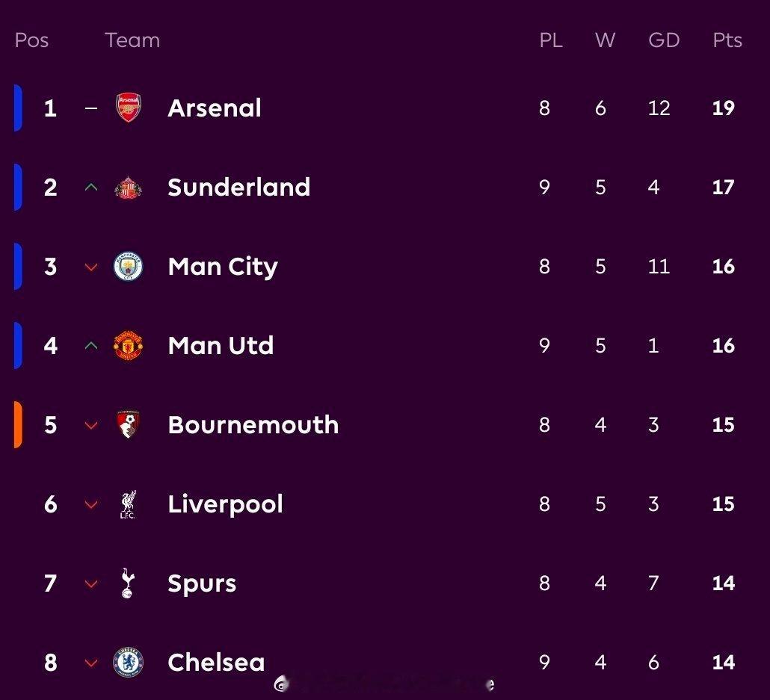Screen dimensions: 770x700
Task: Click the Man Utd club badge
Action: (128, 346)
